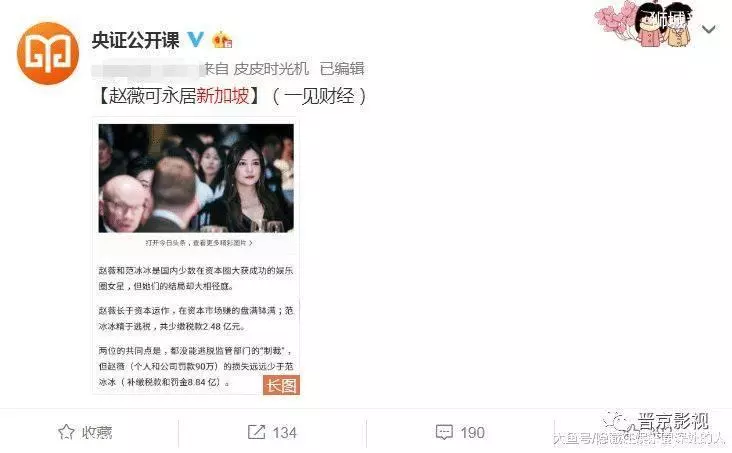Open the attached long image thumbnail

(196, 256)
